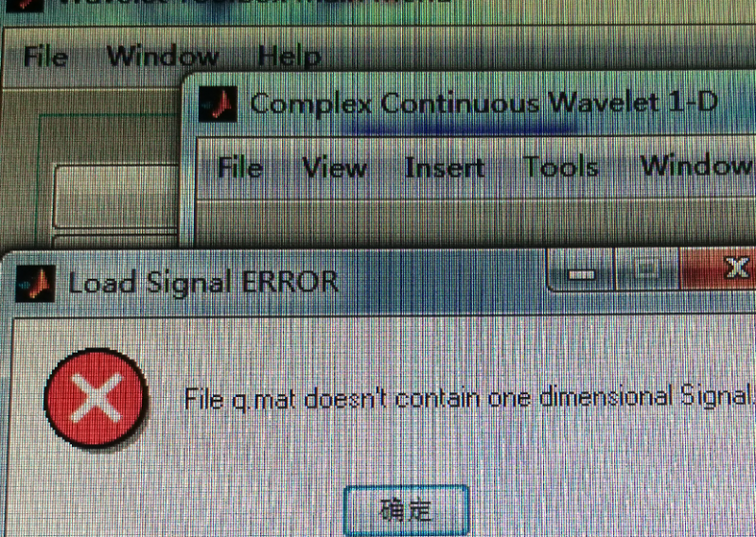Open File menu in Complex Continuous Wavelet window
The image size is (756, 537).
pyautogui.click(x=240, y=167)
